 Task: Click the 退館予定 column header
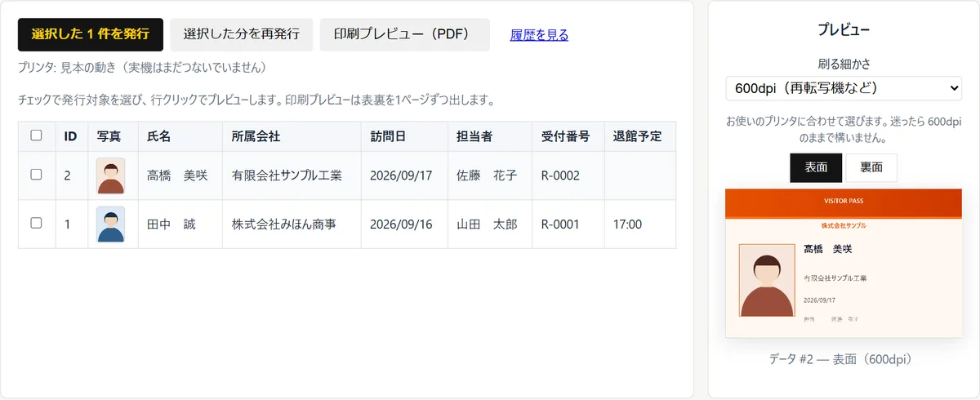pos(640,136)
